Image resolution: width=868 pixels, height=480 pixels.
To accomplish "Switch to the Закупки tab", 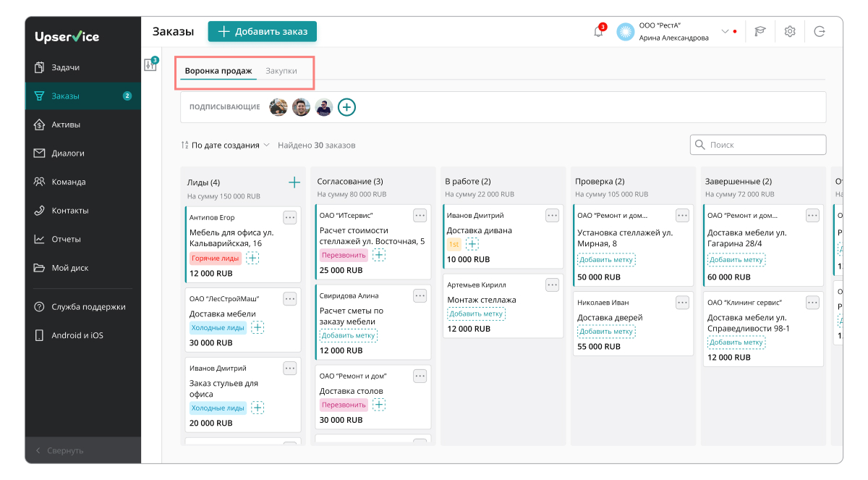I will point(281,71).
